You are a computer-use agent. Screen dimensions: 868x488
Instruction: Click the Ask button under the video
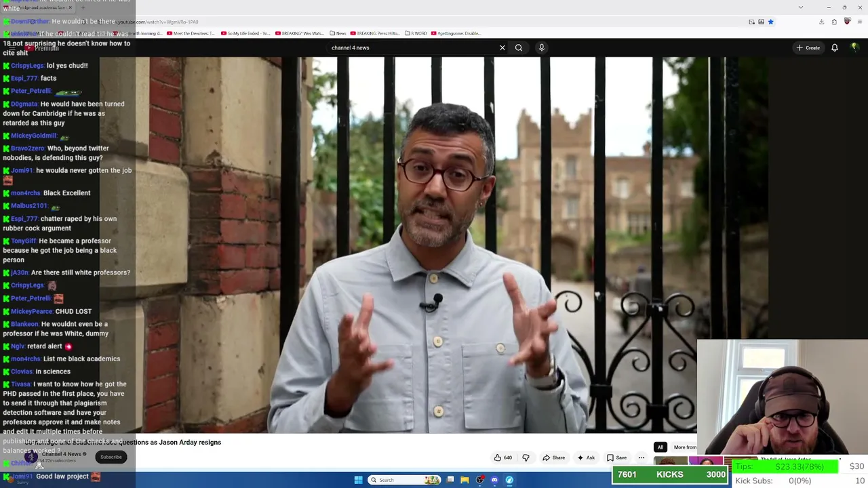click(586, 457)
